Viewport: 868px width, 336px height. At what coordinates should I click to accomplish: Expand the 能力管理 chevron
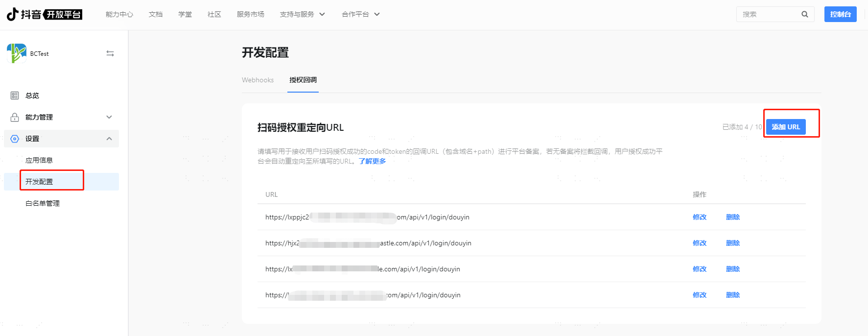click(109, 117)
